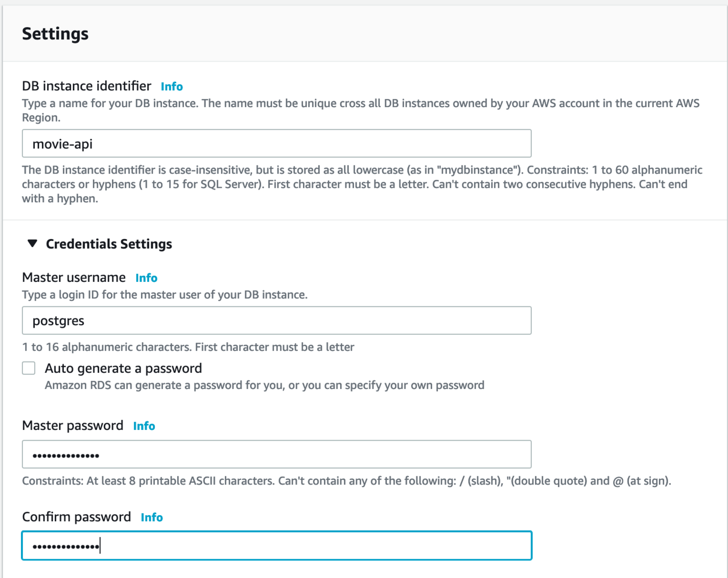The height and width of the screenshot is (578, 728).
Task: Click inside the Master password field
Action: 276,454
